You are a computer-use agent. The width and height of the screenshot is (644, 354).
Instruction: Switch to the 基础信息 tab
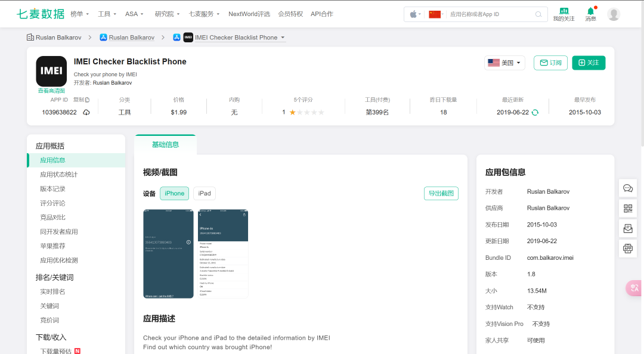[x=166, y=145]
